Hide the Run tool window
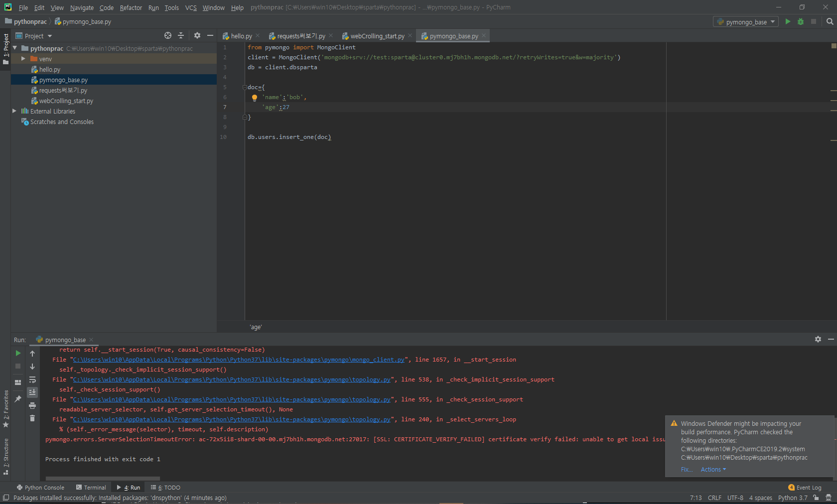 pyautogui.click(x=831, y=339)
